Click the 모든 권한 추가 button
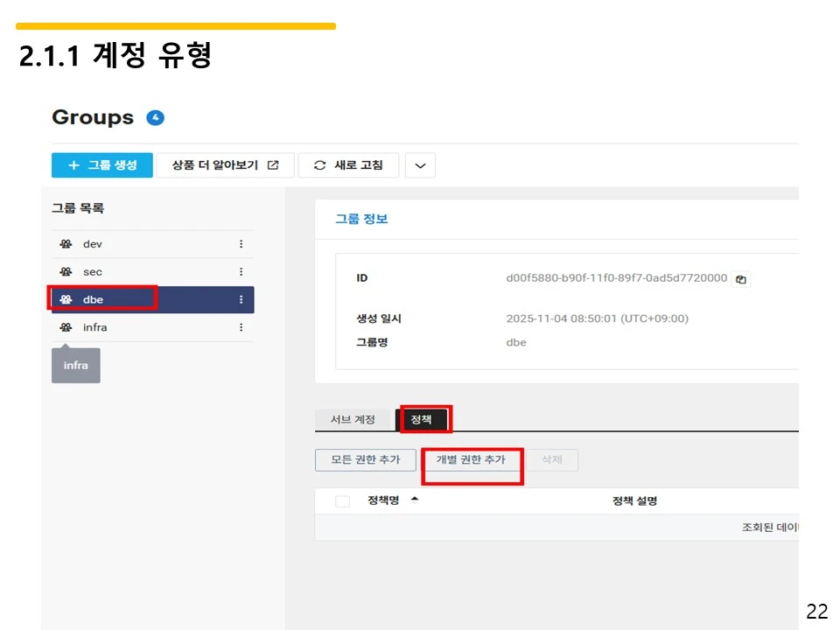840x630 pixels. [365, 459]
